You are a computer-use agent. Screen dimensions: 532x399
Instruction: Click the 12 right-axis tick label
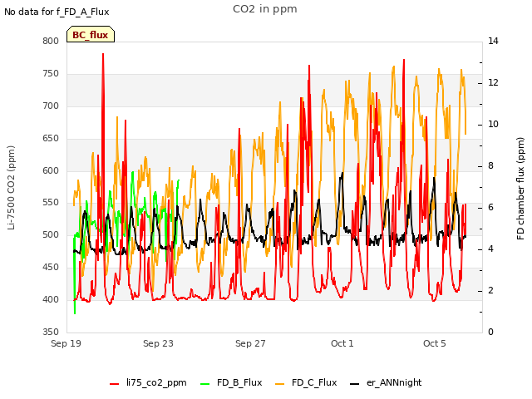coord(493,83)
